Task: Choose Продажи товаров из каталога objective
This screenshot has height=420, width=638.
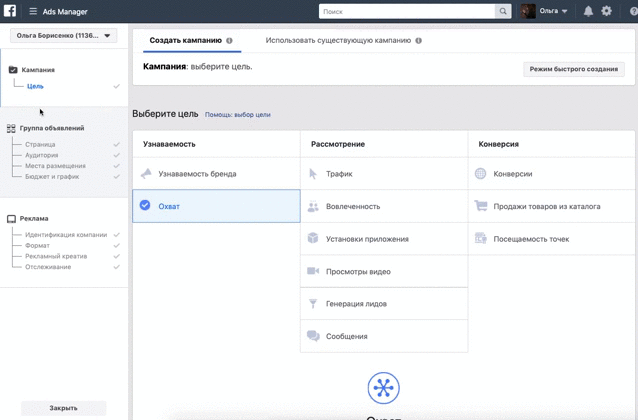Action: (552, 206)
